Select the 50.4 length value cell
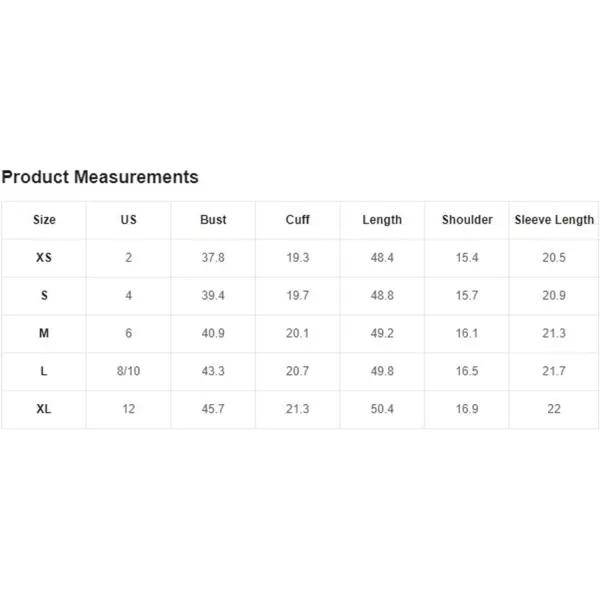 [382, 409]
